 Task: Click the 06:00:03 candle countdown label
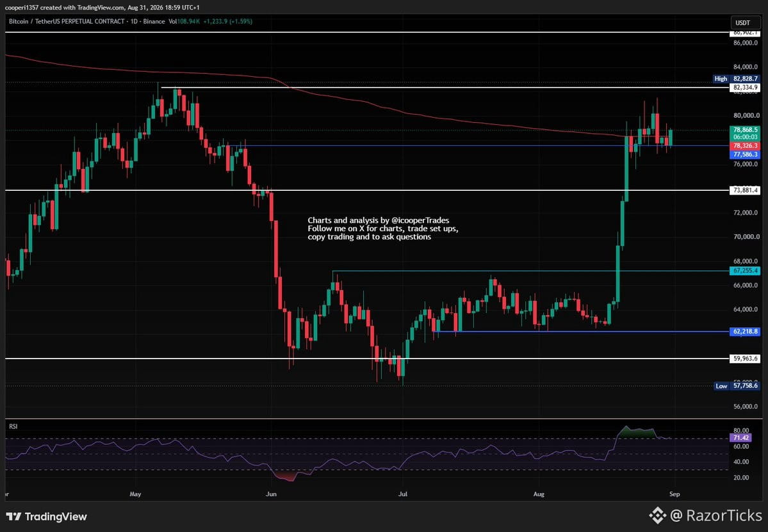click(745, 138)
